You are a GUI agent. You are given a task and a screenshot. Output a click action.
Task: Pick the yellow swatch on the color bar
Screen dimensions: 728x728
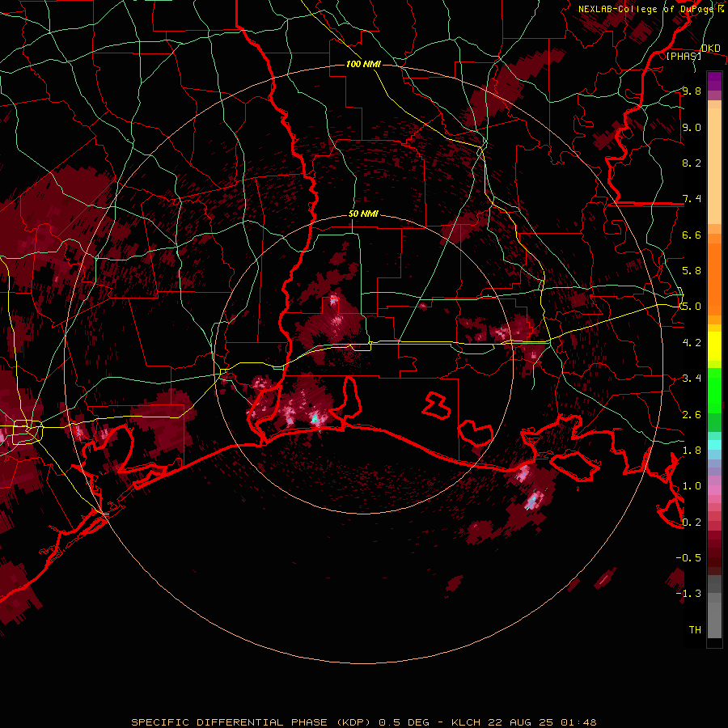(714, 346)
